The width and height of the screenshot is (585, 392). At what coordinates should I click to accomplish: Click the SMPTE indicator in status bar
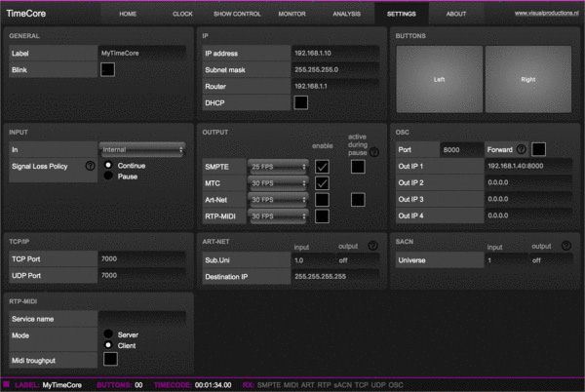click(269, 385)
